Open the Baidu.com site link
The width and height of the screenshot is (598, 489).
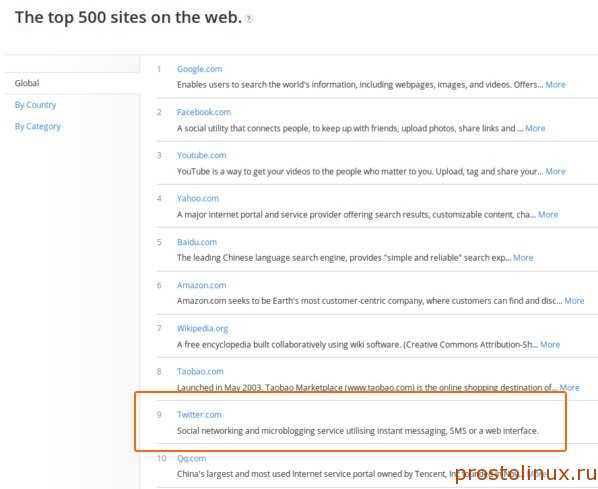coord(197,242)
